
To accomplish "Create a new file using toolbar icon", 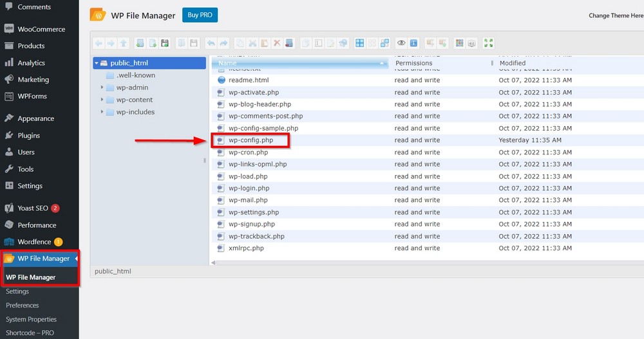I will click(153, 43).
